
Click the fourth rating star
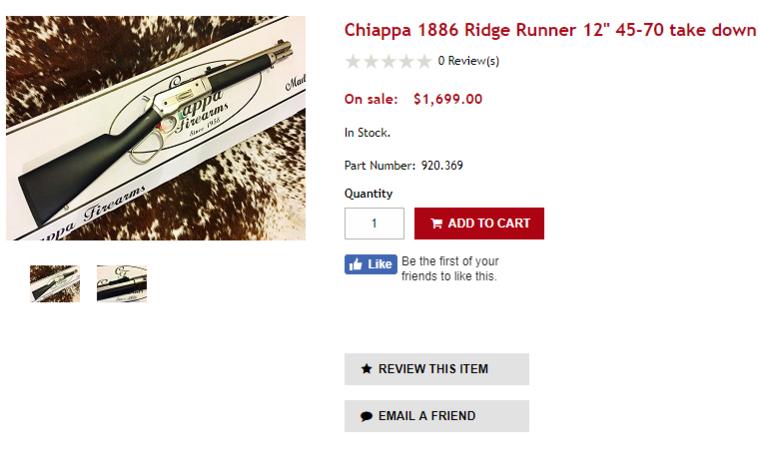coord(406,62)
